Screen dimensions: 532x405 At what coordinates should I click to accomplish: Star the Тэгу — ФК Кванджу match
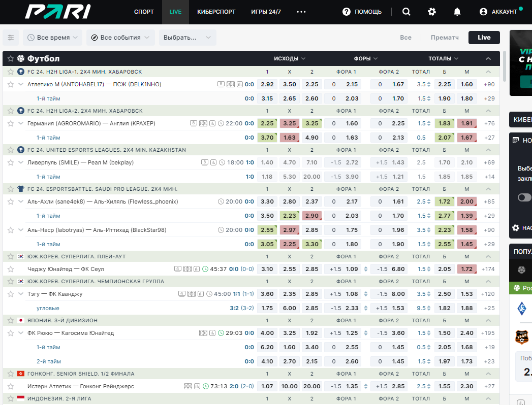[x=11, y=294]
